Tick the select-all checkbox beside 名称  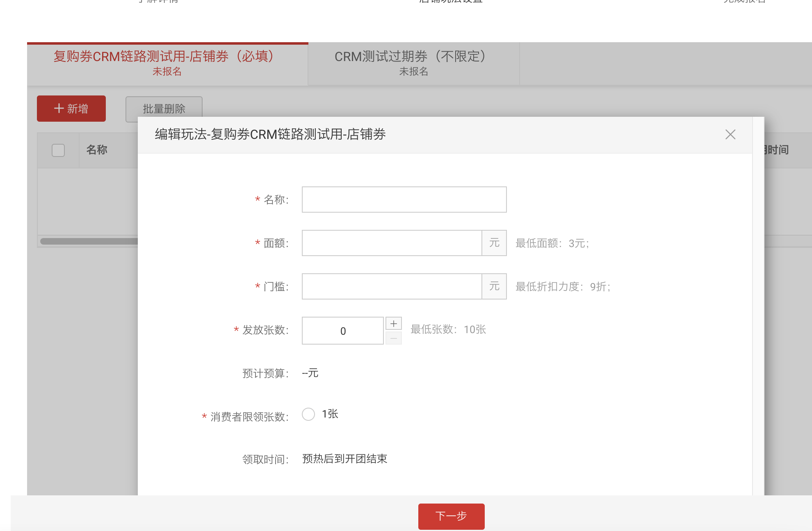tap(58, 150)
